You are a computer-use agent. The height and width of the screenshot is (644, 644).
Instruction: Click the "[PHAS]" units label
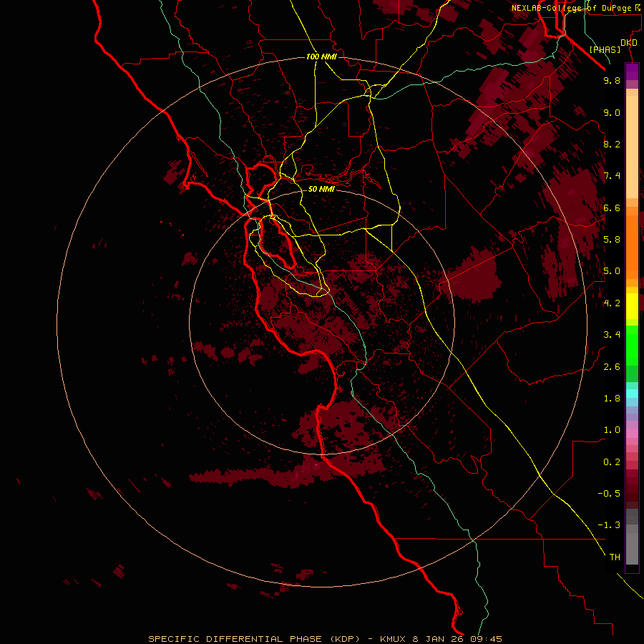605,49
